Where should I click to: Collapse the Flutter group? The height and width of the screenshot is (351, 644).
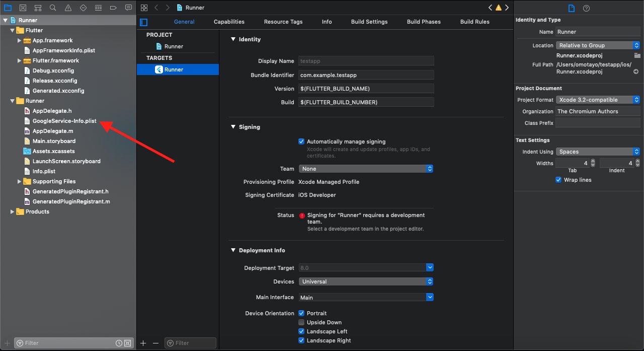click(x=13, y=30)
